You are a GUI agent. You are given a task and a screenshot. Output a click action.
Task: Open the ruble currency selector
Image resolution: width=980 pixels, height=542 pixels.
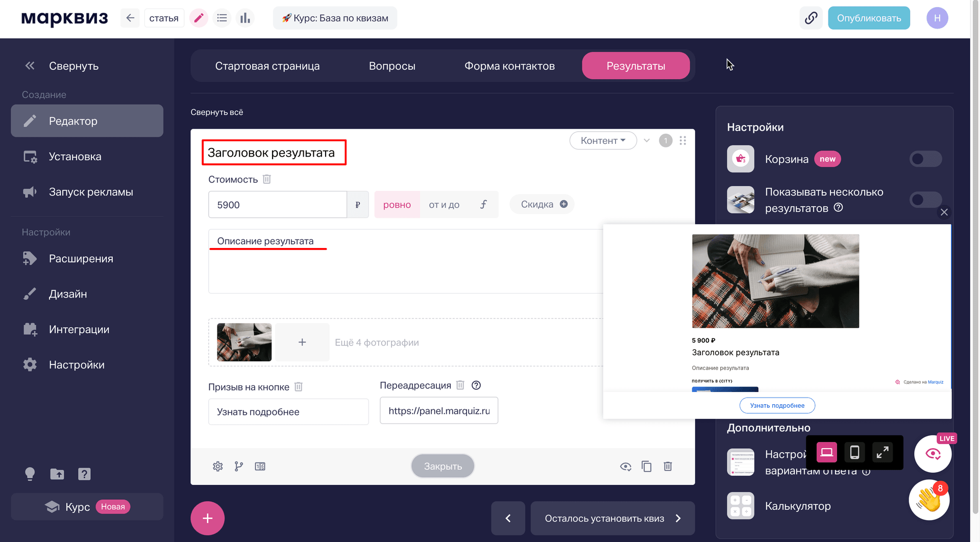point(358,205)
